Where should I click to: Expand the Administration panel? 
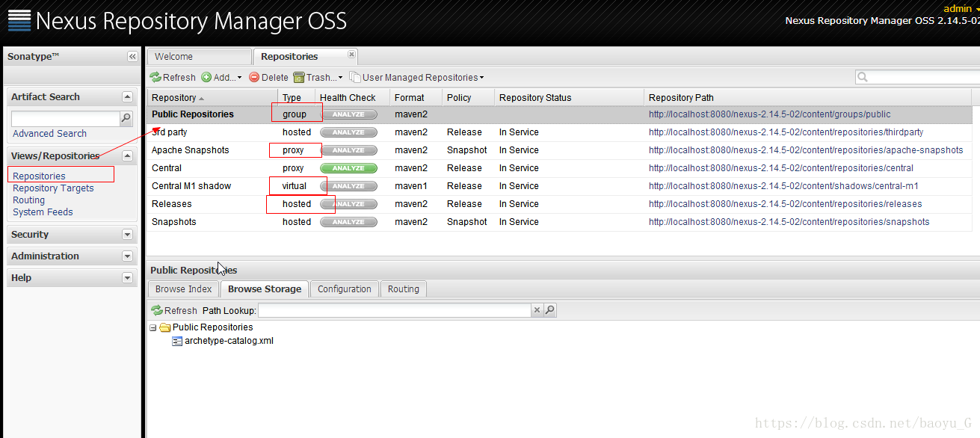(x=127, y=256)
